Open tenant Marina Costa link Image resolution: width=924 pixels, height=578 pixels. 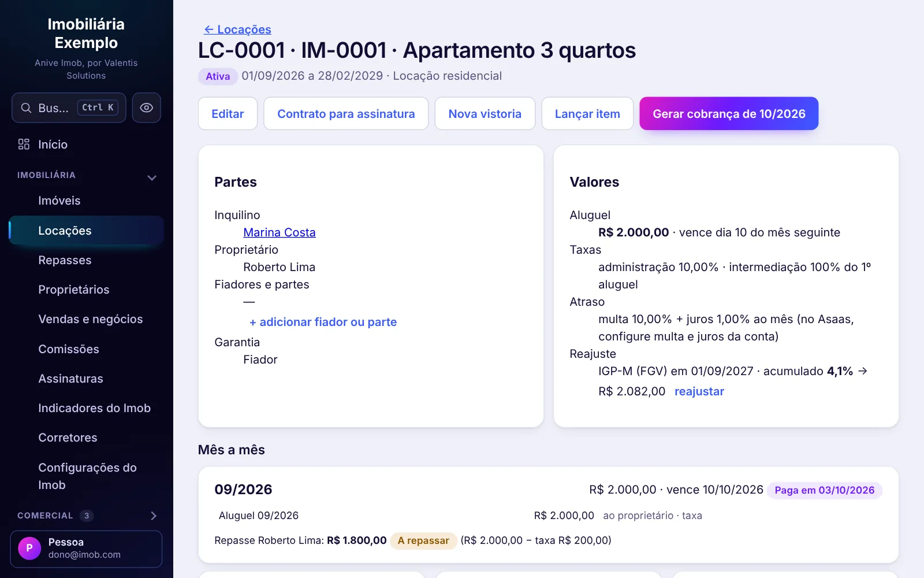coord(280,232)
